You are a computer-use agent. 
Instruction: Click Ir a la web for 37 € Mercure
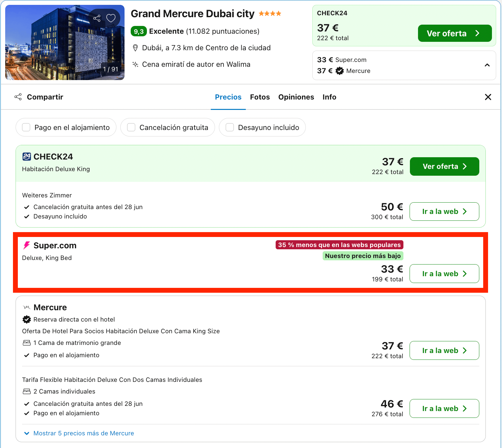pos(444,350)
